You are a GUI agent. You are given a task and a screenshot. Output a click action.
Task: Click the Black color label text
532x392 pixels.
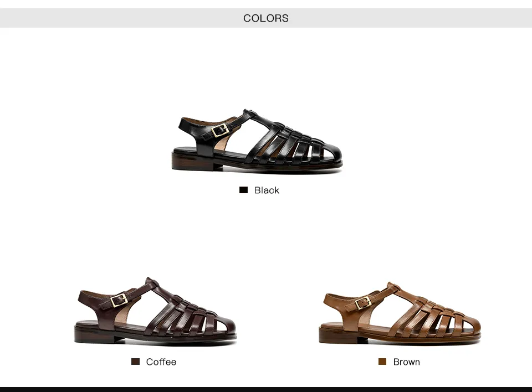click(267, 190)
